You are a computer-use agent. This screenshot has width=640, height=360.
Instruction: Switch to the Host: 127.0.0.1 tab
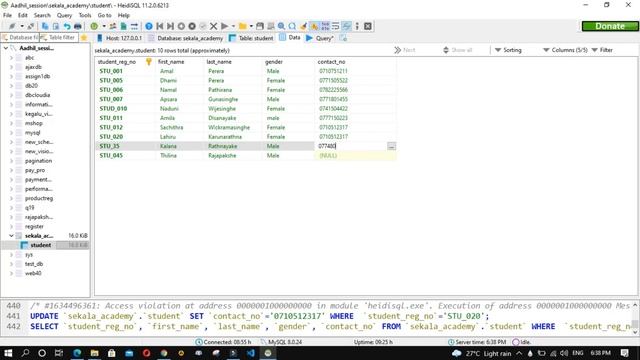[120, 38]
